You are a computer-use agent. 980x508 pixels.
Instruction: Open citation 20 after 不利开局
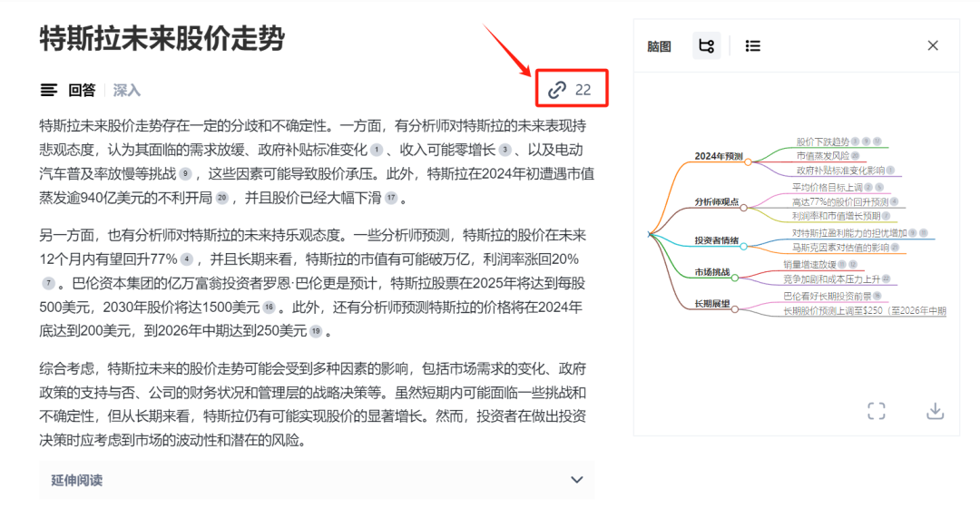(x=222, y=198)
